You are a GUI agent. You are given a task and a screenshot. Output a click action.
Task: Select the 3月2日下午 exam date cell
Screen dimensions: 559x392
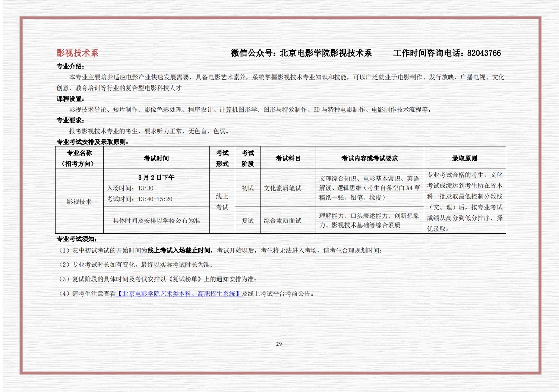(x=156, y=177)
